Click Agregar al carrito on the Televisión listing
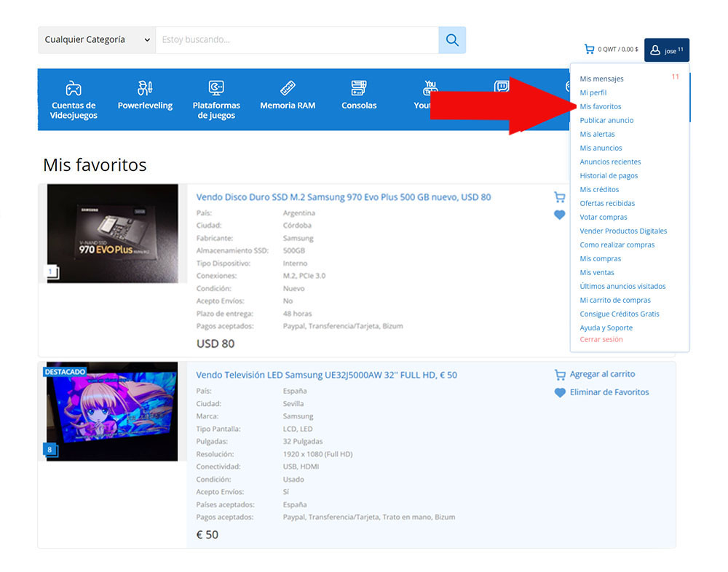The height and width of the screenshot is (572, 728). (x=594, y=374)
